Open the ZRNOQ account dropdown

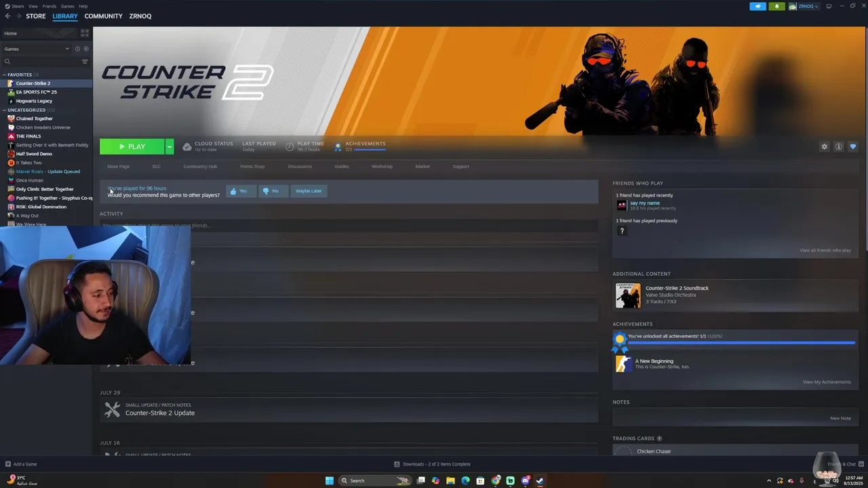[804, 6]
